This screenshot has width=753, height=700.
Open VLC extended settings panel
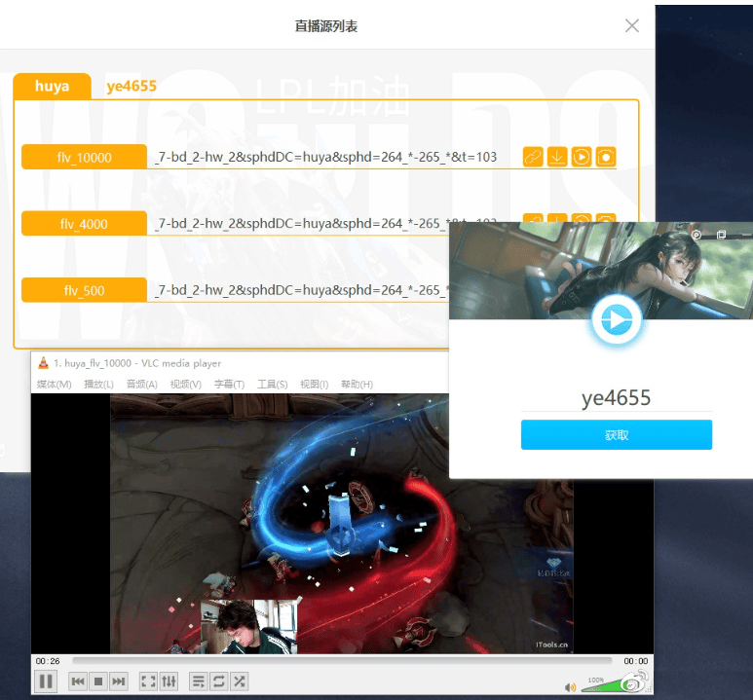pos(169,682)
